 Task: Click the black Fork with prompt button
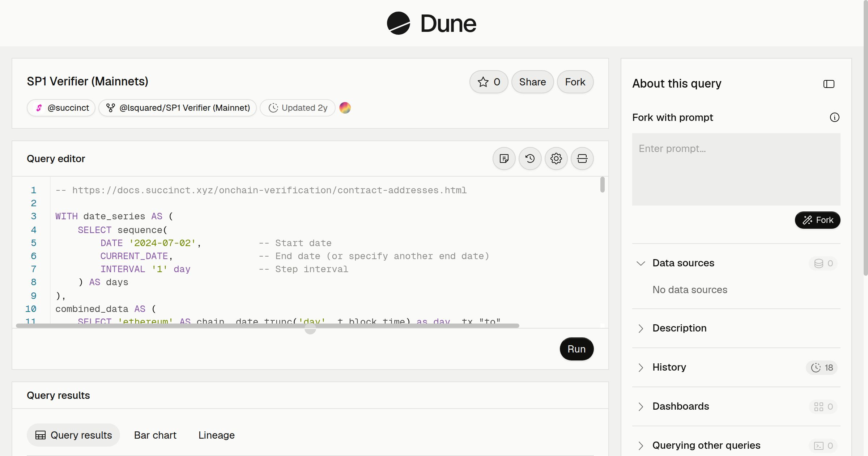[817, 220]
